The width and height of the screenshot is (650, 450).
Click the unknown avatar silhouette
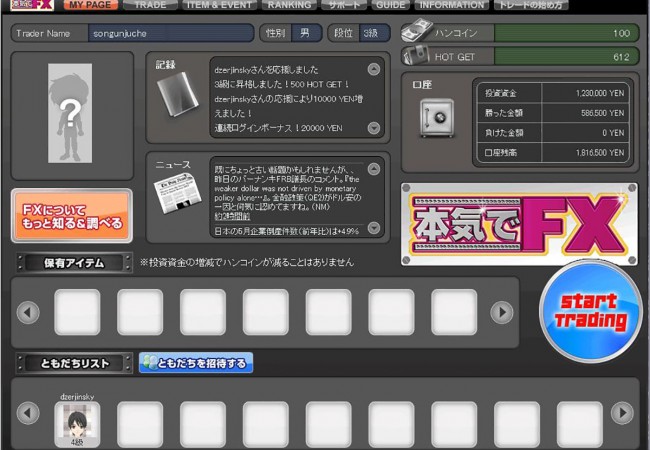[70, 113]
